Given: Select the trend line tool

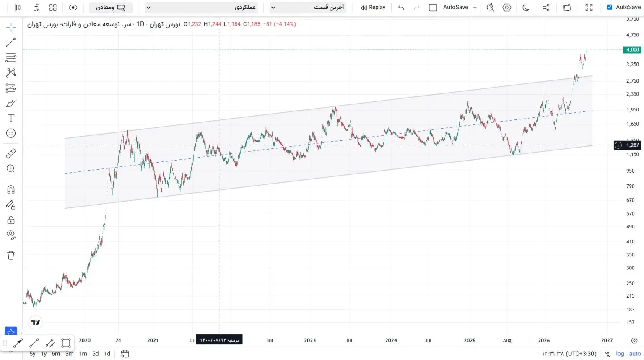Looking at the screenshot, I should pyautogui.click(x=11, y=42).
